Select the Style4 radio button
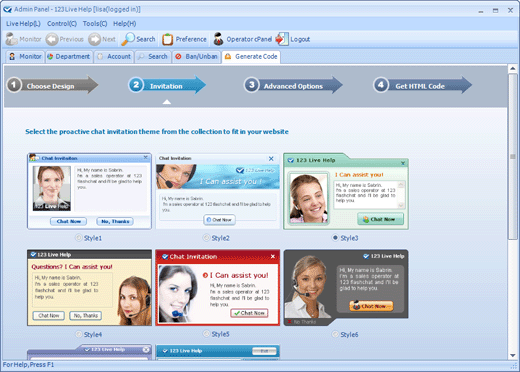 click(x=79, y=334)
